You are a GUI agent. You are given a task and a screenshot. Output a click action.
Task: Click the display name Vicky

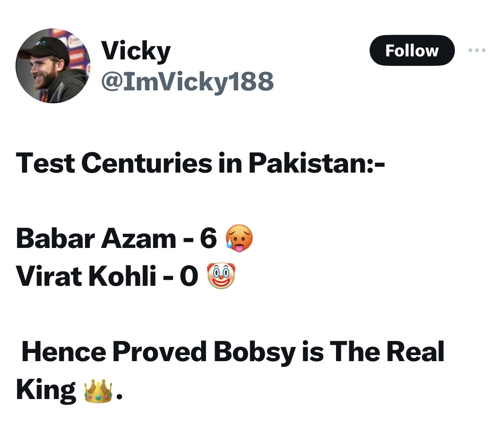[136, 51]
